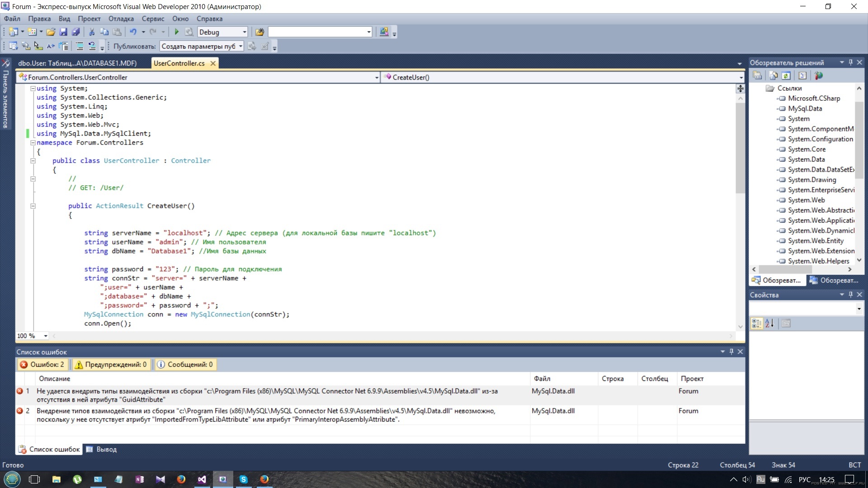Image resolution: width=868 pixels, height=488 pixels.
Task: Refresh the Solution Explorer tree
Action: click(786, 75)
